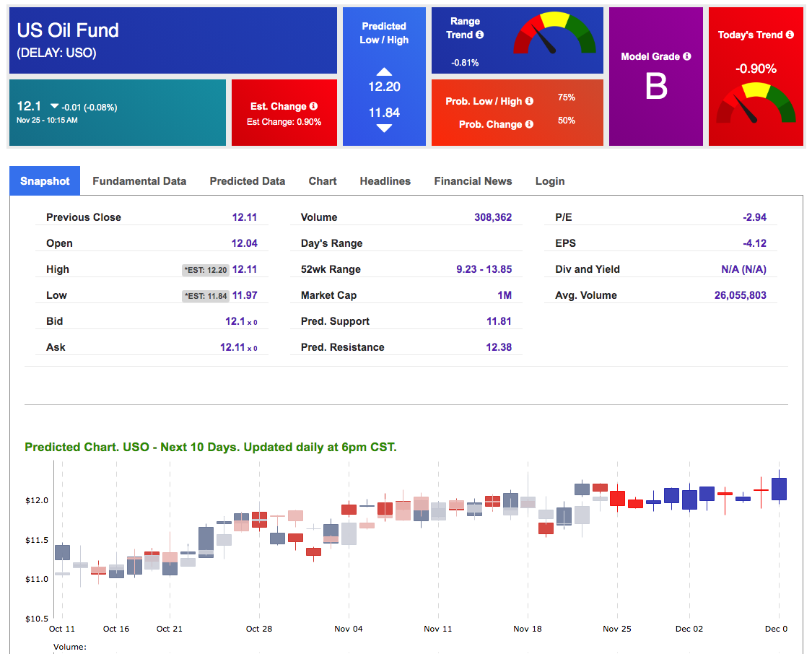Click the Previous Close value 12.11
This screenshot has height=654, width=812.
[x=245, y=217]
